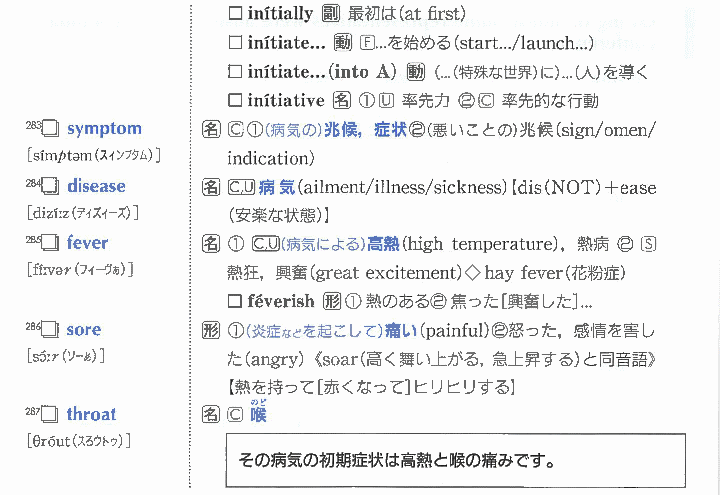Check the box before initially

pos(236,15)
